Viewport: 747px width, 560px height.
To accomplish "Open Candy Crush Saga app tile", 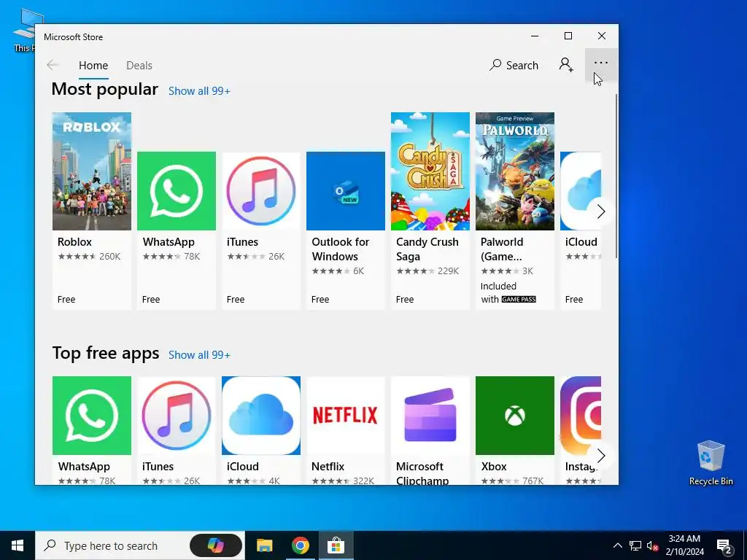I will [430, 211].
